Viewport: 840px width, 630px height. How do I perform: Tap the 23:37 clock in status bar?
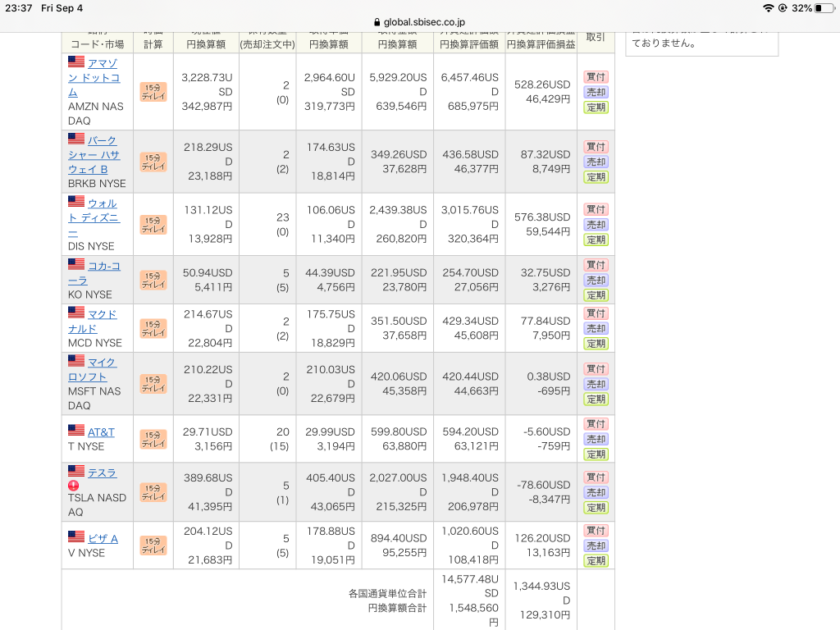19,8
